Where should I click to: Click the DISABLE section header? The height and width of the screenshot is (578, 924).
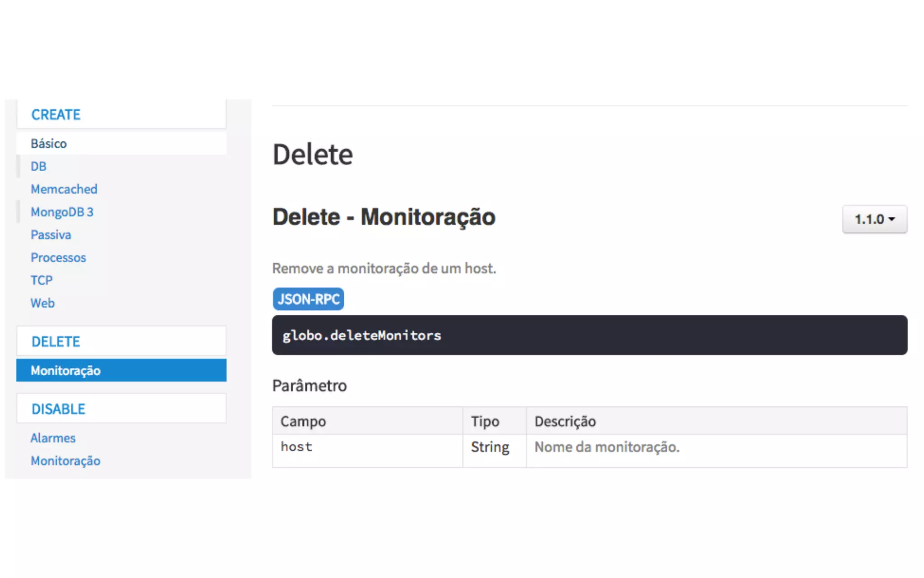point(58,409)
